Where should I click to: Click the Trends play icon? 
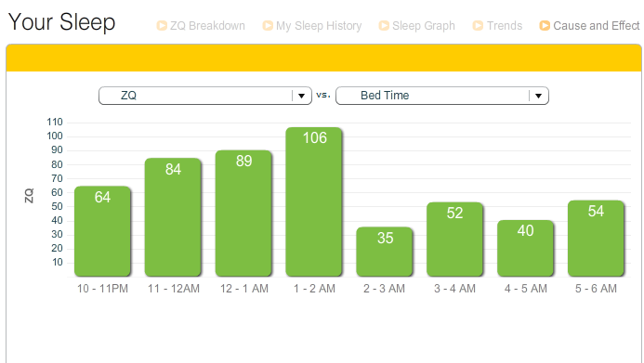click(x=478, y=26)
